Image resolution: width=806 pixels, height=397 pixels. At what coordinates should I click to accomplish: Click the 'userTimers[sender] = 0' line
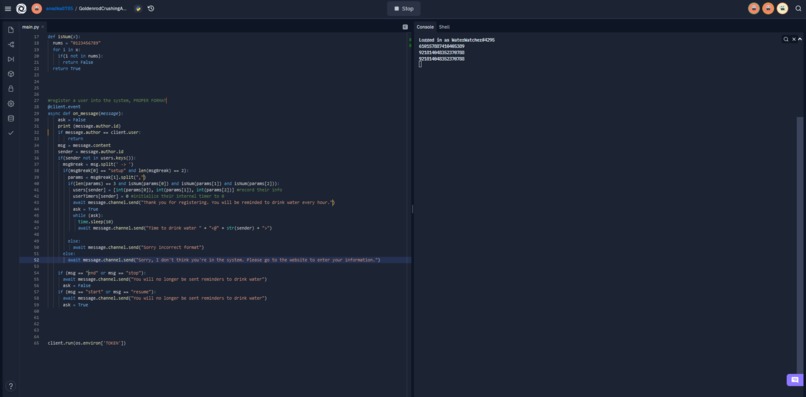149,196
